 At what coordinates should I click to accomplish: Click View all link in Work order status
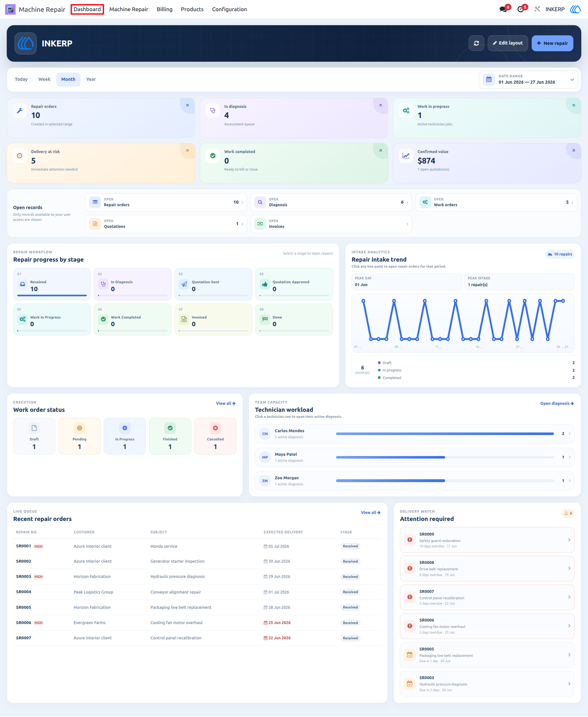[x=225, y=403]
